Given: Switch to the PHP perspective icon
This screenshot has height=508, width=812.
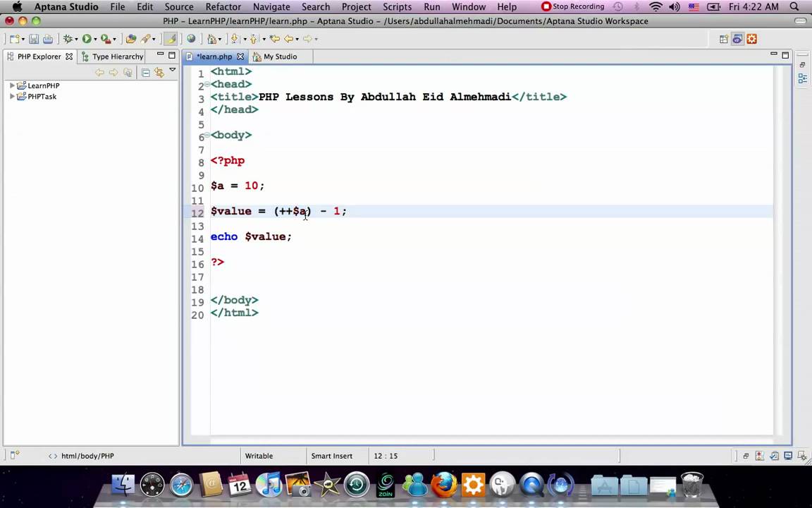Looking at the screenshot, I should click(x=737, y=39).
